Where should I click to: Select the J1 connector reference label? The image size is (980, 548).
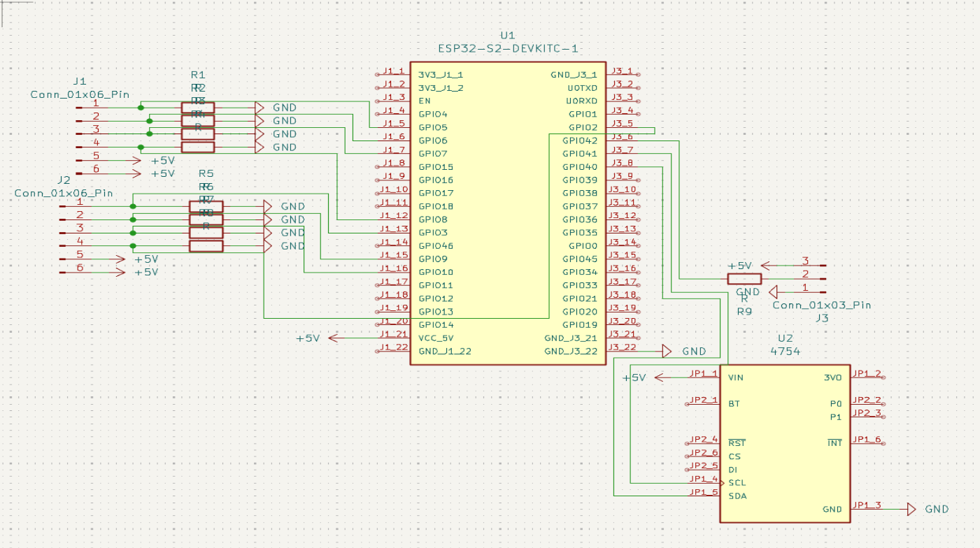coord(79,81)
